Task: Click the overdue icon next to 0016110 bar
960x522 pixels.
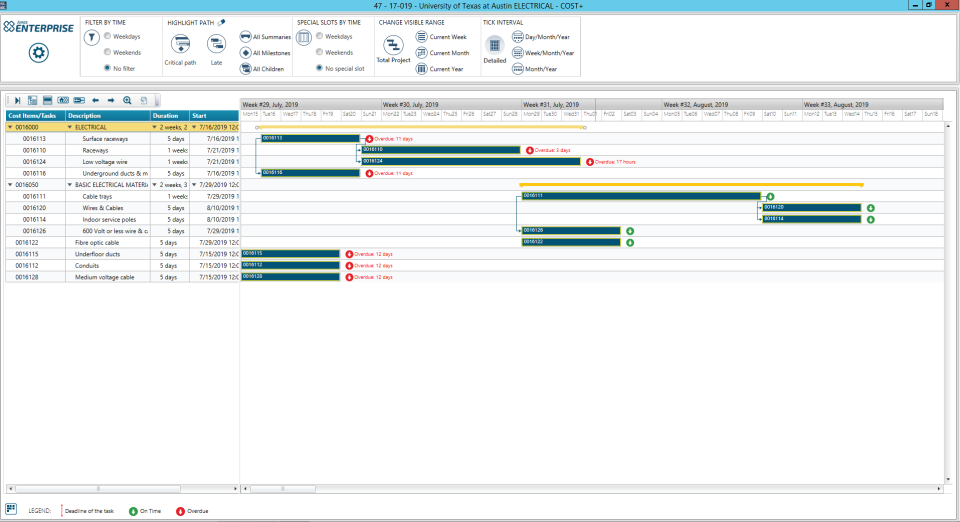Action: click(530, 150)
